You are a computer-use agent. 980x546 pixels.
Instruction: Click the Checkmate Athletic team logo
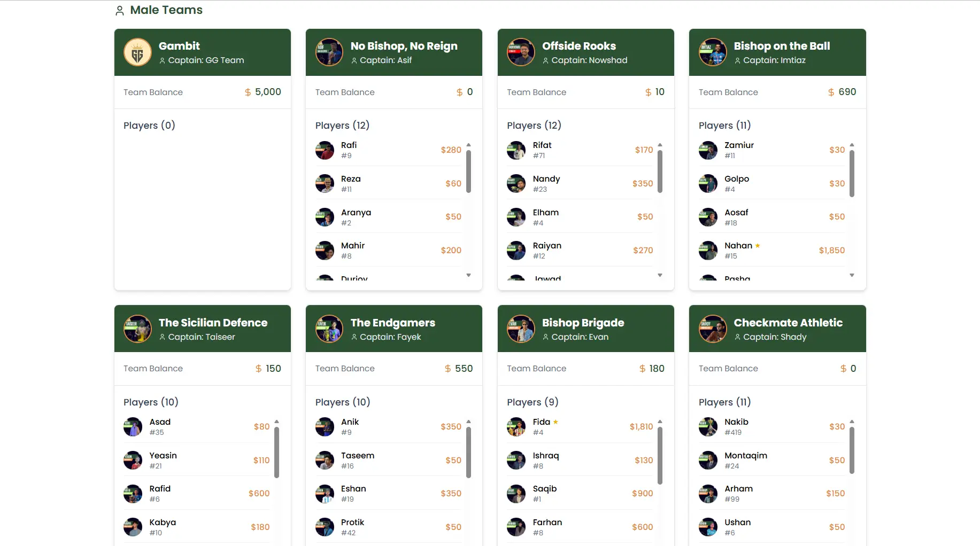[712, 329]
